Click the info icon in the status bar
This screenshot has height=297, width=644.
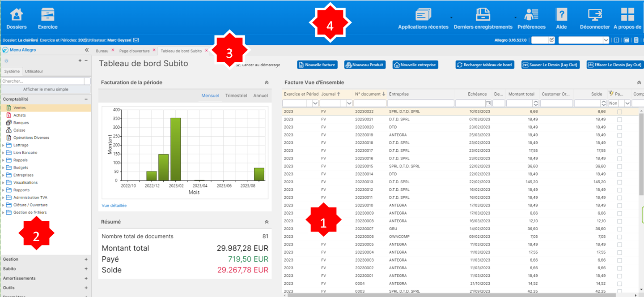click(x=616, y=40)
